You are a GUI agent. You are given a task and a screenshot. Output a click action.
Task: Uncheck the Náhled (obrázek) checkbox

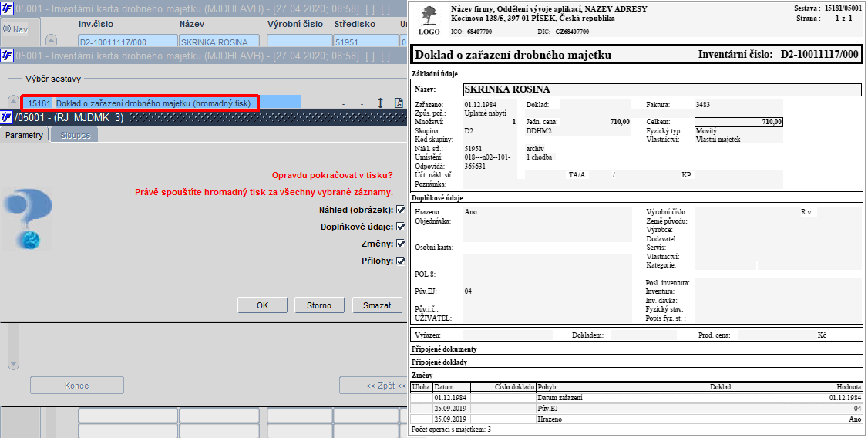tap(401, 210)
